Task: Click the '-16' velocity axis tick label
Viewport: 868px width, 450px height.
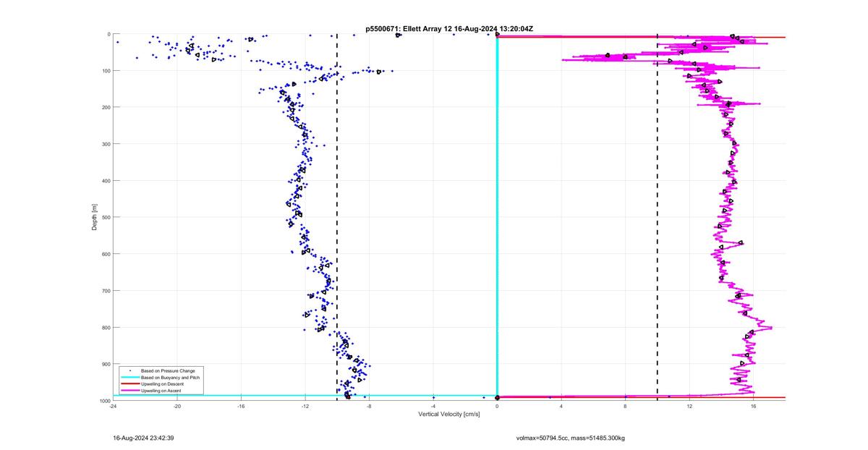Action: click(241, 407)
